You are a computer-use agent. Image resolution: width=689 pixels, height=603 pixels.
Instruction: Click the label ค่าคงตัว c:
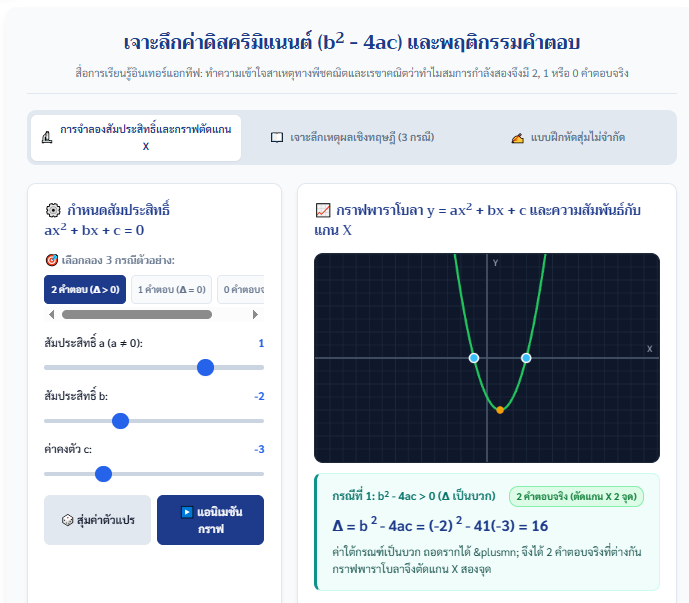pos(68,449)
